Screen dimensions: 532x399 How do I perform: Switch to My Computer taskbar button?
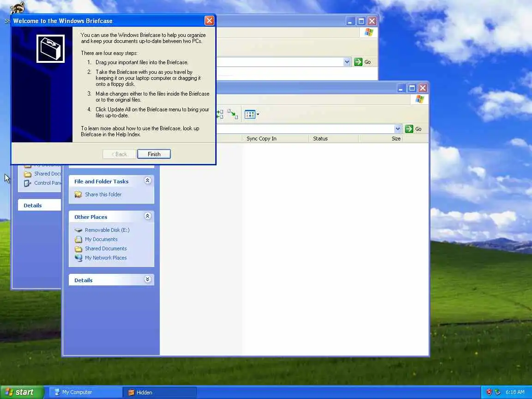pyautogui.click(x=86, y=392)
